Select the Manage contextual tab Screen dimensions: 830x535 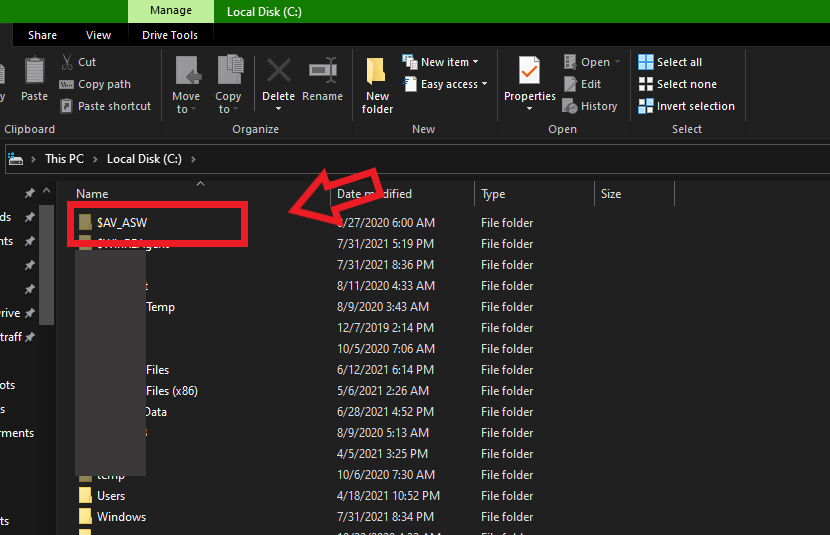point(171,11)
